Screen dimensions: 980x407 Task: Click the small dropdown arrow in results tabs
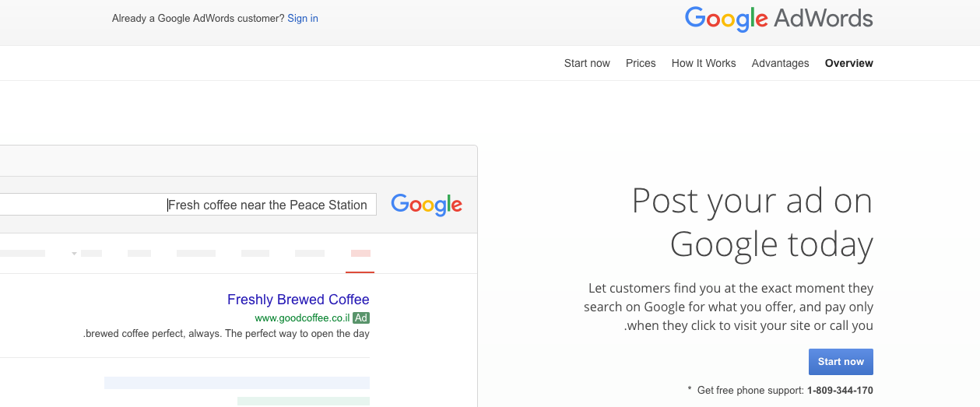[75, 253]
